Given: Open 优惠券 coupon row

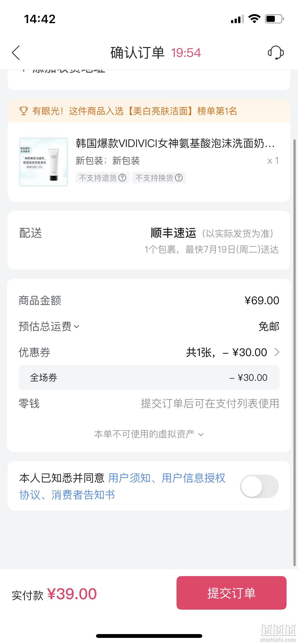Looking at the screenshot, I should (149, 352).
